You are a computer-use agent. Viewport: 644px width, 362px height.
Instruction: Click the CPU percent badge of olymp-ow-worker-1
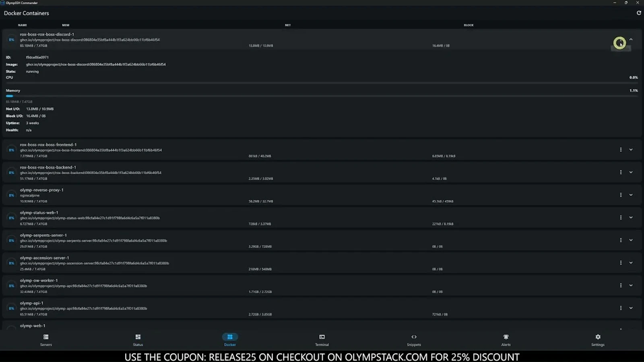[x=11, y=286]
